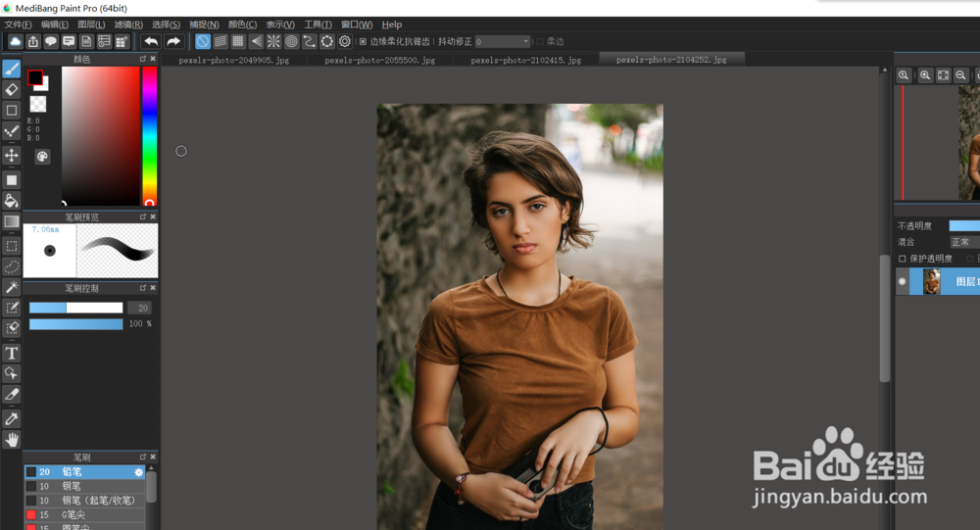The width and height of the screenshot is (980, 530).
Task: Choose the Lasso selection tool
Action: (x=11, y=266)
